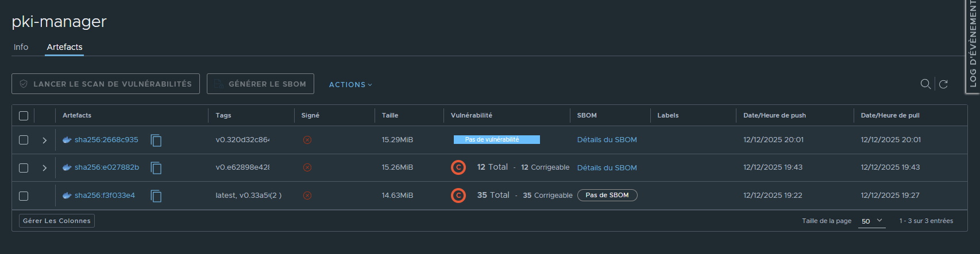Open Détails du SBOM for sha256:2668c935
The image size is (980, 254).
(607, 140)
